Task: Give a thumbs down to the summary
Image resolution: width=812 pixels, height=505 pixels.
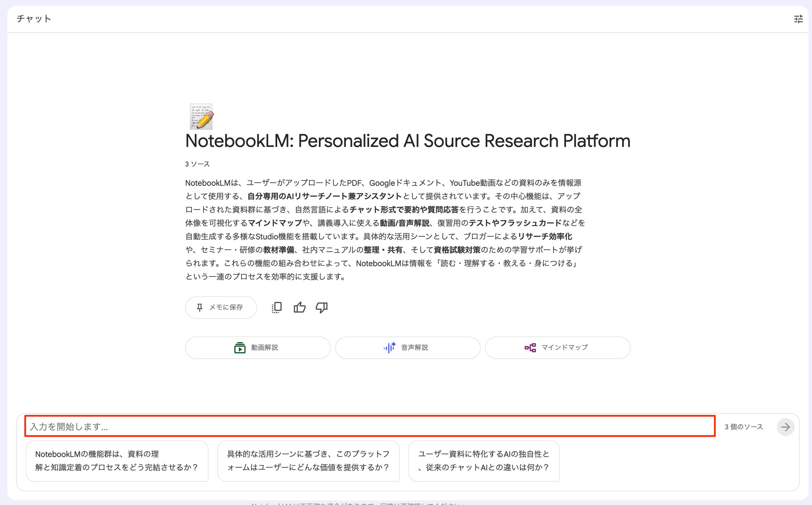Action: pyautogui.click(x=321, y=307)
